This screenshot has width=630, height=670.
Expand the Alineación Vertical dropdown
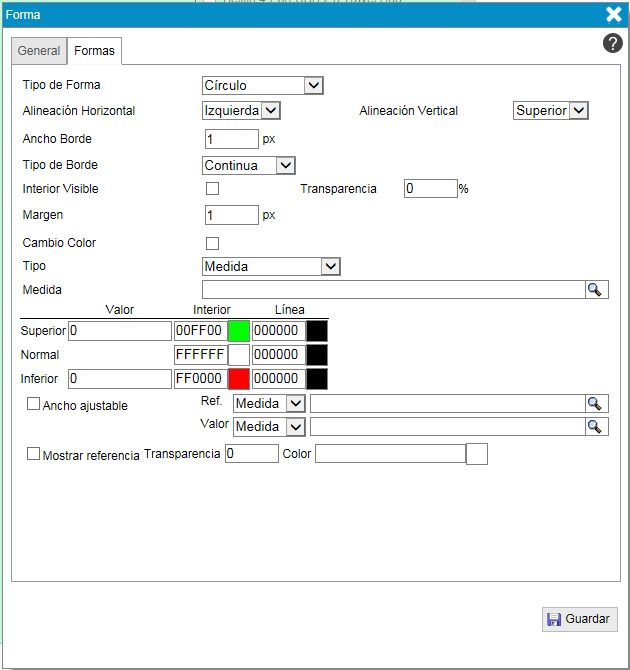[550, 111]
